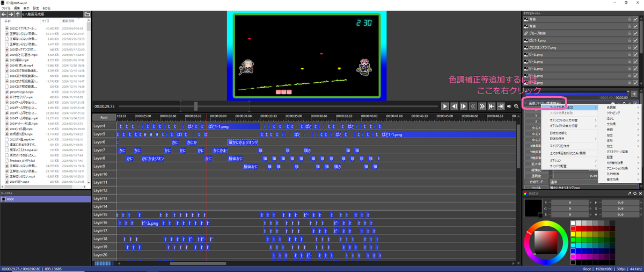Image resolution: width=644 pixels, height=272 pixels.
Task: Click the preview seek bar handle
Action: 196,106
